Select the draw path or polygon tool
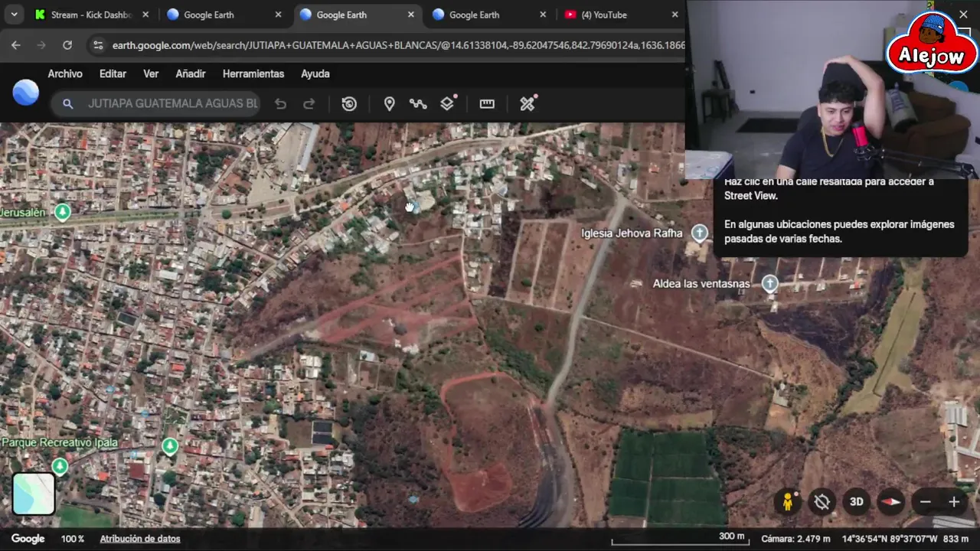Image resolution: width=980 pixels, height=551 pixels. tap(418, 104)
